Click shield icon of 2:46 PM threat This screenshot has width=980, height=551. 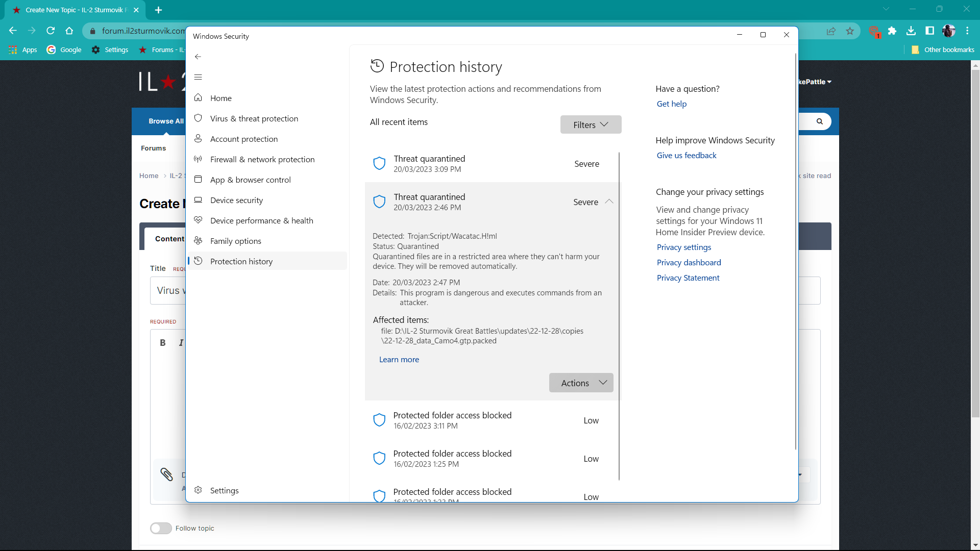pos(379,202)
